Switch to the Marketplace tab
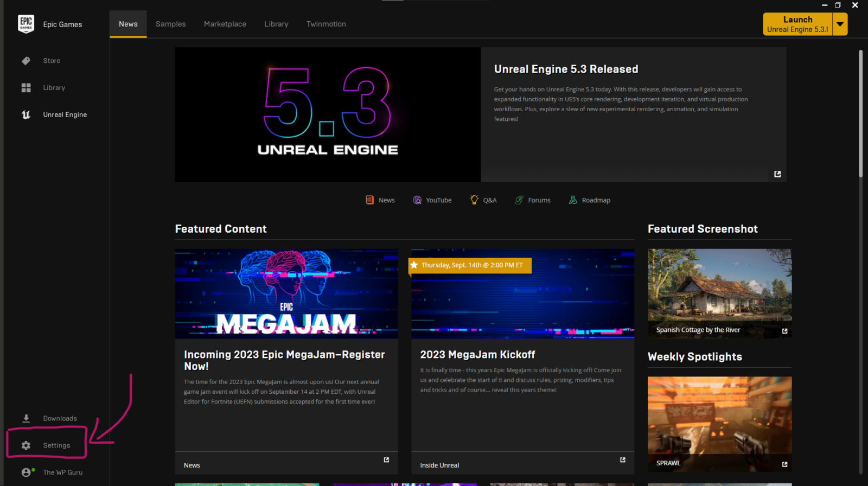The image size is (868, 486). (225, 24)
